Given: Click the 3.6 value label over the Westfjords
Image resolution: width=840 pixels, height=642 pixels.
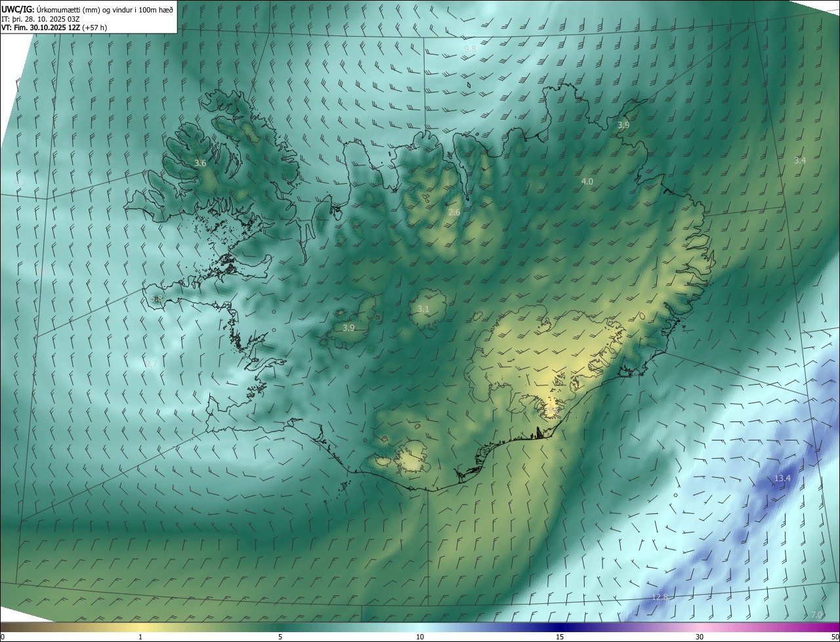Looking at the screenshot, I should point(200,163).
